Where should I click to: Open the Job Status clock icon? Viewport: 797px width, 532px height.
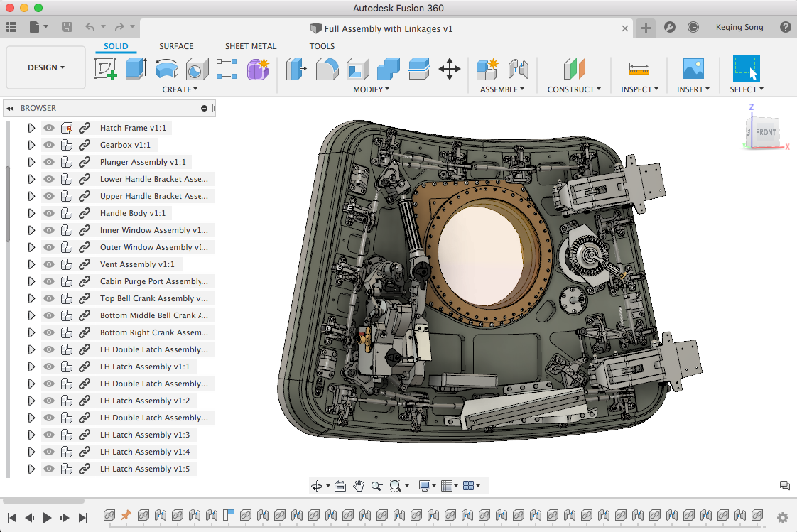pos(693,28)
